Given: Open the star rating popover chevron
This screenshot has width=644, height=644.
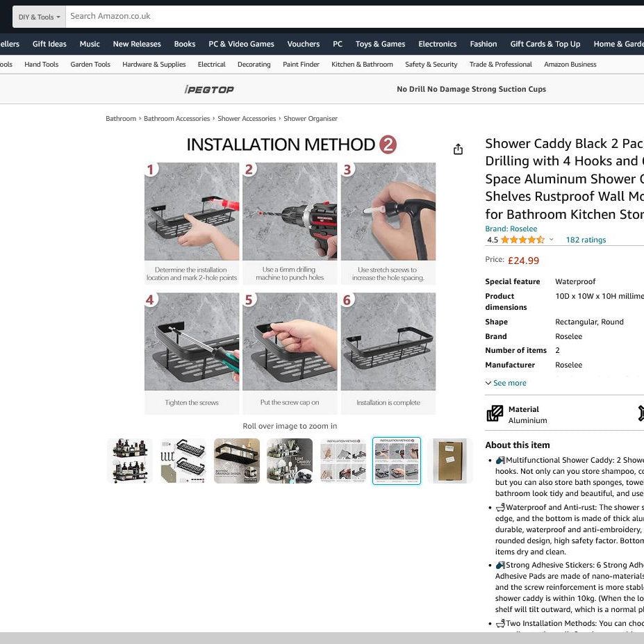Looking at the screenshot, I should [x=551, y=240].
